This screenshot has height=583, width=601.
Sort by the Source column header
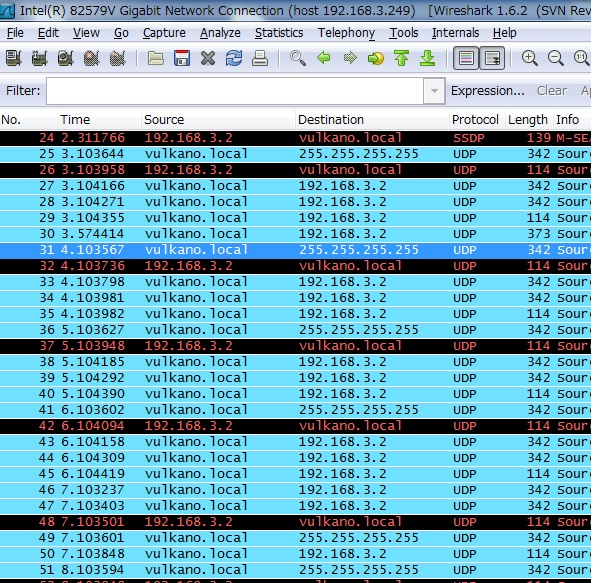pyautogui.click(x=218, y=120)
